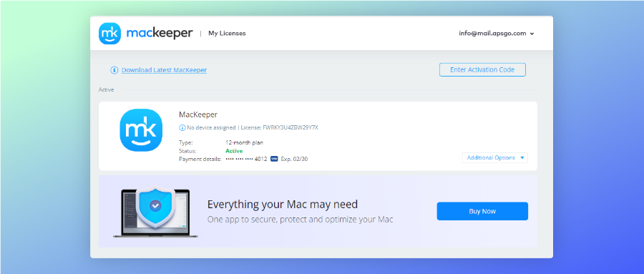The width and height of the screenshot is (644, 274).
Task: Select the large MacKeeper app icon in the license card
Action: point(141,130)
